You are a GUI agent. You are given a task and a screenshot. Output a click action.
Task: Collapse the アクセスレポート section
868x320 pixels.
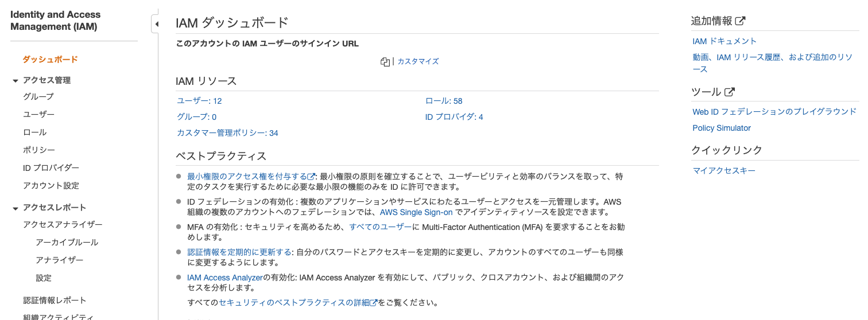click(x=15, y=208)
